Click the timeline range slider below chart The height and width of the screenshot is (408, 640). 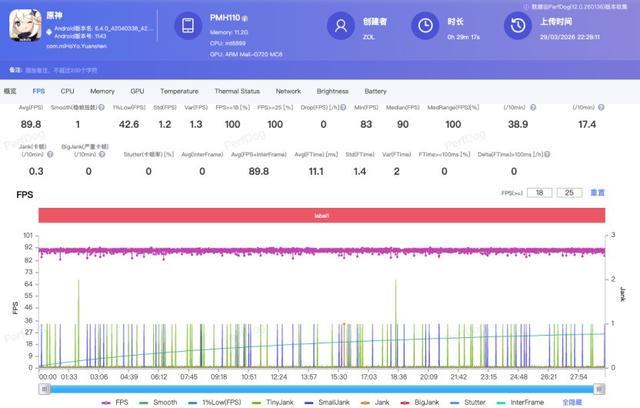click(x=320, y=387)
